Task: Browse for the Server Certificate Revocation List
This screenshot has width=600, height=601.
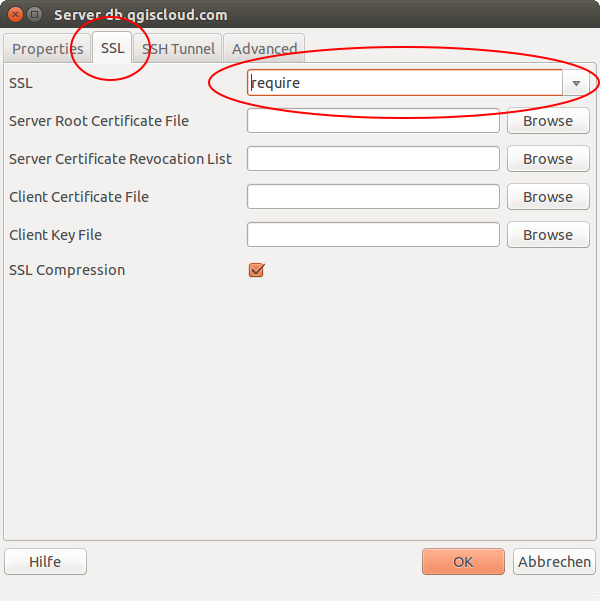Action: [x=547, y=159]
